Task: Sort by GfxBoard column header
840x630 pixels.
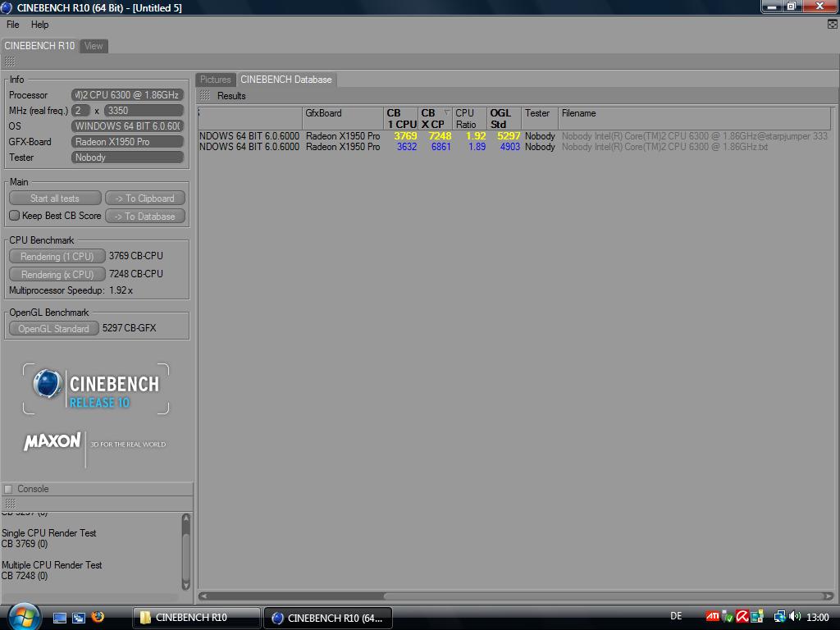Action: click(x=343, y=118)
